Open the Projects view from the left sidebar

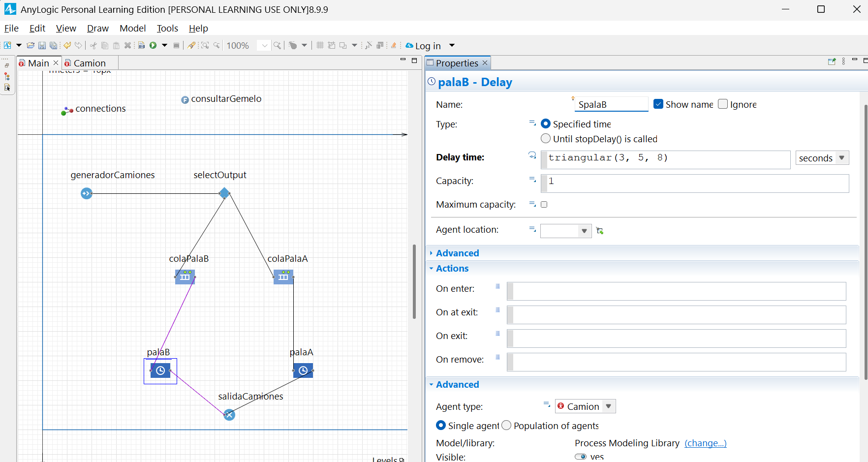click(x=7, y=77)
